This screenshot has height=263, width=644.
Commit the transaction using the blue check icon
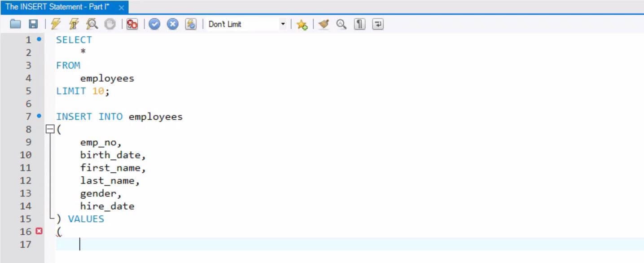(x=154, y=24)
